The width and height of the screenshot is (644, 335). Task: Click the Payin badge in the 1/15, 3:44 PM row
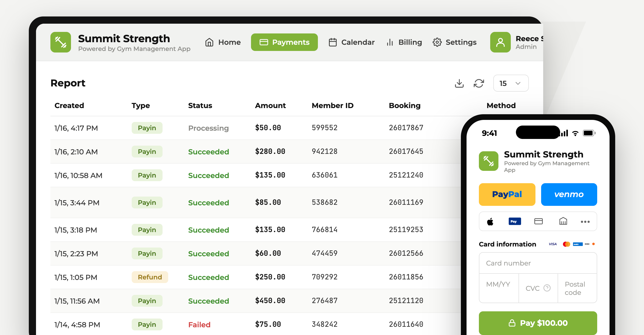[147, 202]
